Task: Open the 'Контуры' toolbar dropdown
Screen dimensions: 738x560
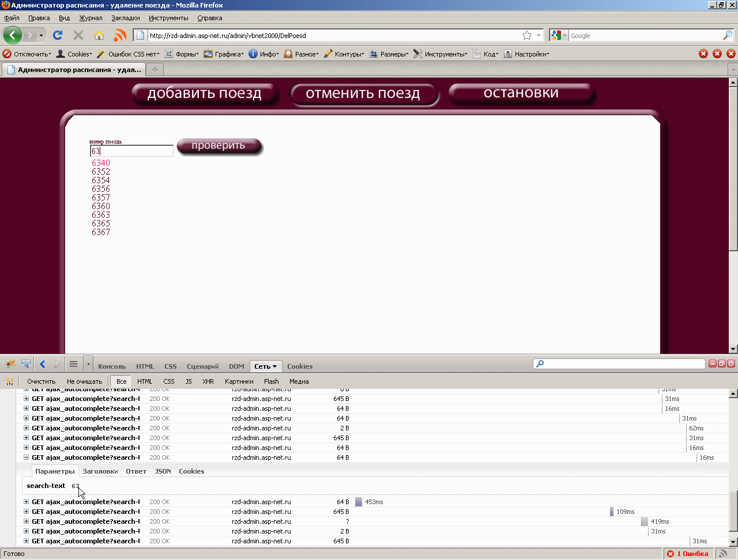Action: pyautogui.click(x=344, y=54)
